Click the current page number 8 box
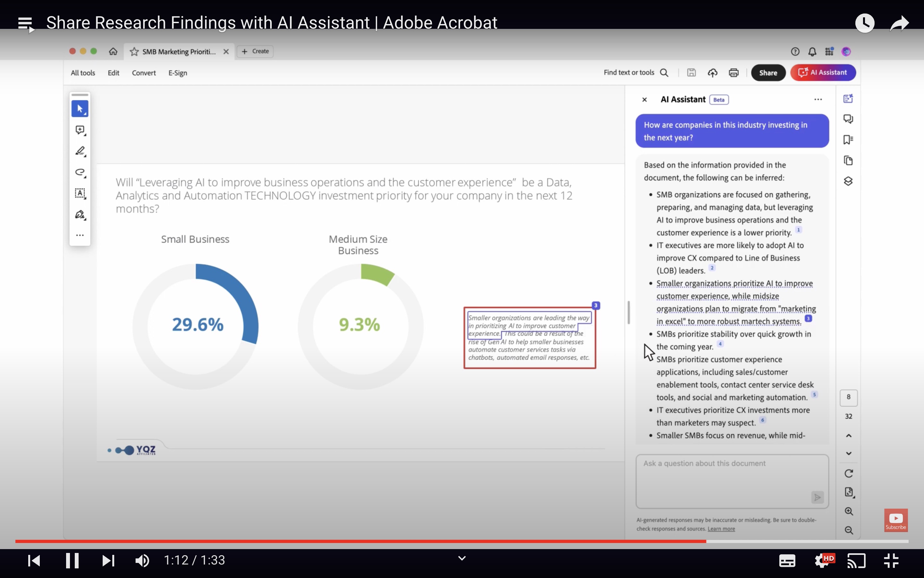 [848, 398]
